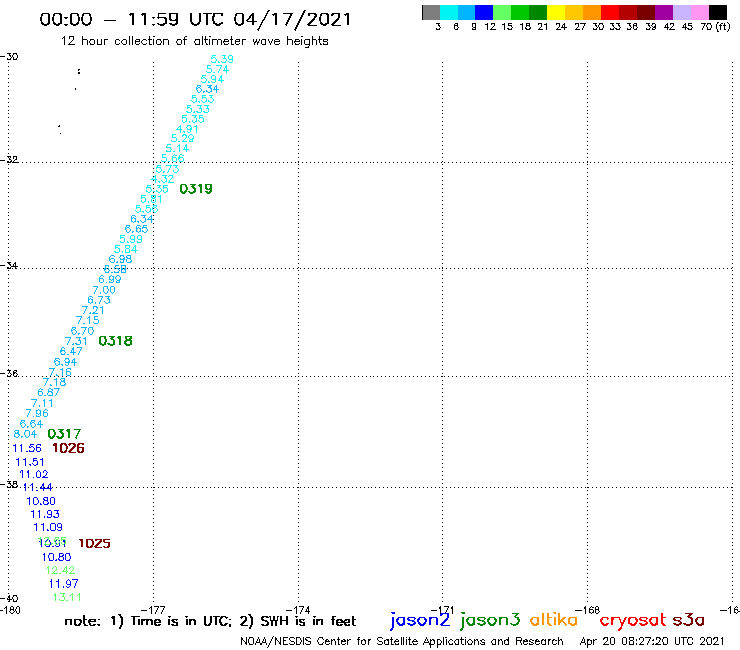Image resolution: width=740 pixels, height=650 pixels.
Task: Click the -36 latitude axis label
Action: click(9, 373)
